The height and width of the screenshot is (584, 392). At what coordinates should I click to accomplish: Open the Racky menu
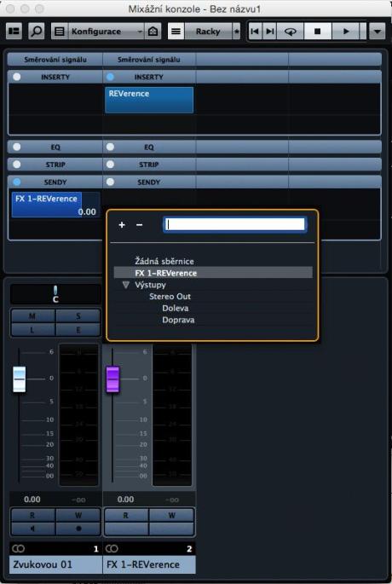[208, 32]
